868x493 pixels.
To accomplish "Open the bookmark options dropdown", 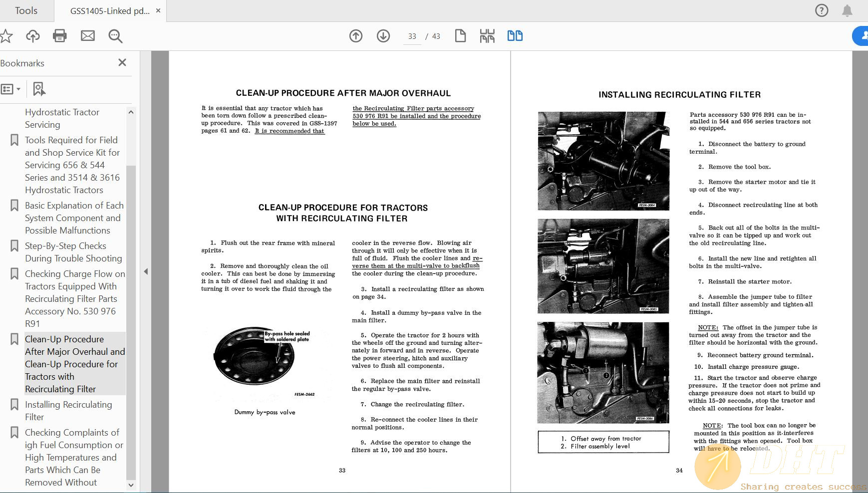I will pos(11,88).
